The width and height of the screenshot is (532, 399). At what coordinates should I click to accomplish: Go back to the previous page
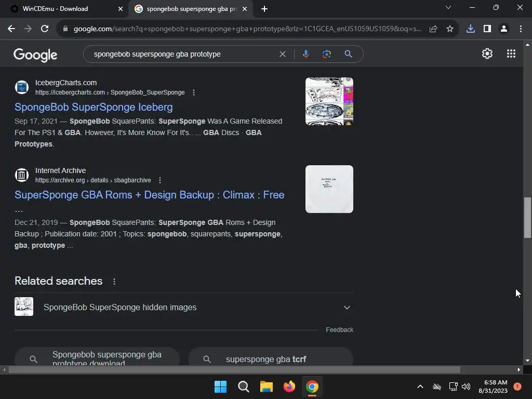pyautogui.click(x=11, y=29)
